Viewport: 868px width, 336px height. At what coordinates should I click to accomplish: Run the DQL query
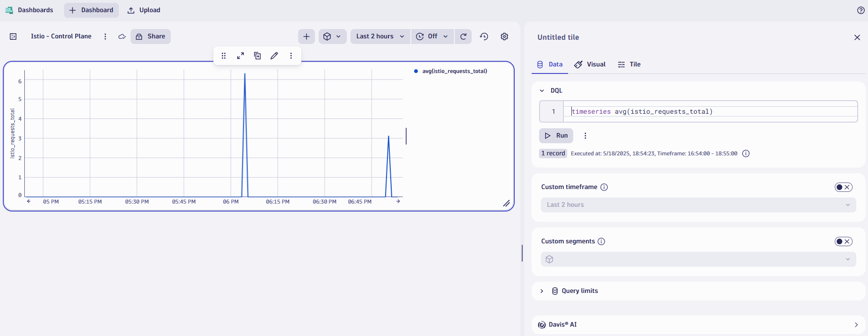tap(556, 136)
